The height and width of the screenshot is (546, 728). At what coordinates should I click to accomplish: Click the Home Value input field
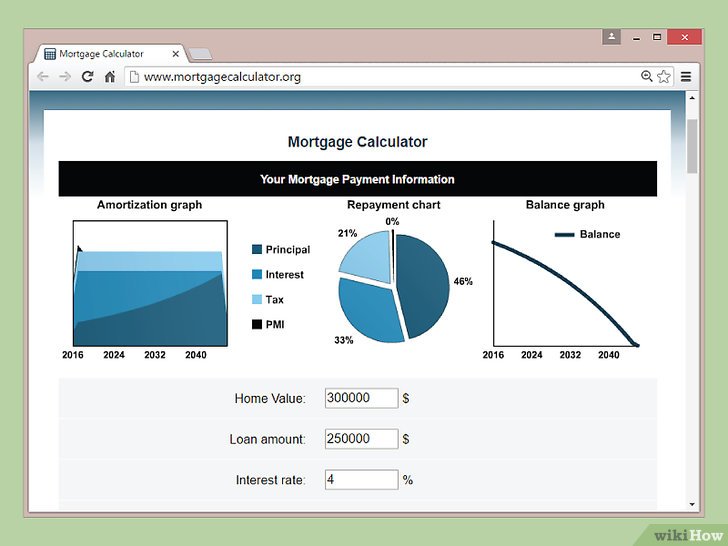(361, 398)
